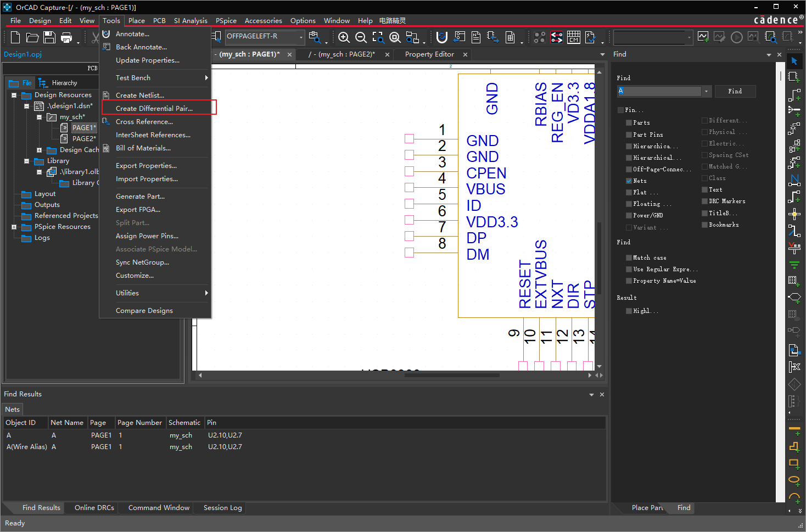The height and width of the screenshot is (532, 806).
Task: Enable the Use Regular Expressions checkbox
Action: (x=629, y=270)
